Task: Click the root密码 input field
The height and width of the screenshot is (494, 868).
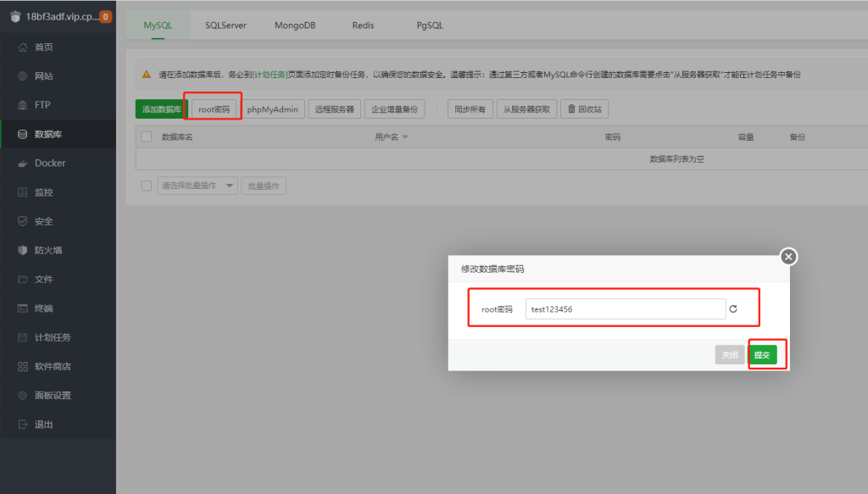Action: click(625, 309)
